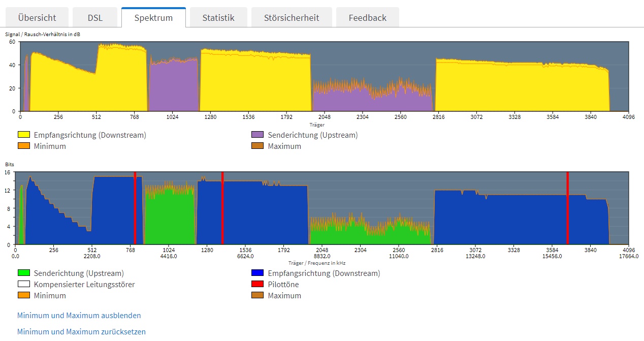Click the 'Träger / Frequenz in kHz' label
Image resolution: width=644 pixels, height=341 pixels.
click(x=317, y=263)
